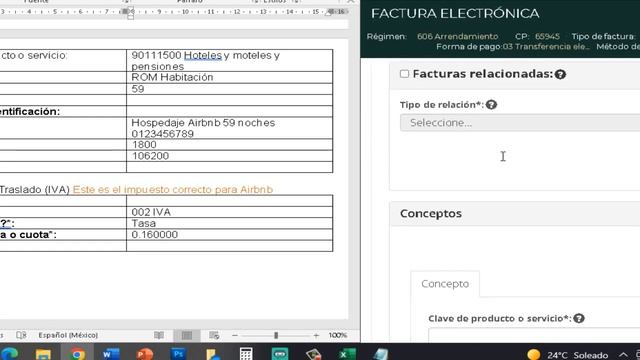Open the proofing book icon in Word status bar
Screen dimensions: 640x360
click(x=21, y=335)
